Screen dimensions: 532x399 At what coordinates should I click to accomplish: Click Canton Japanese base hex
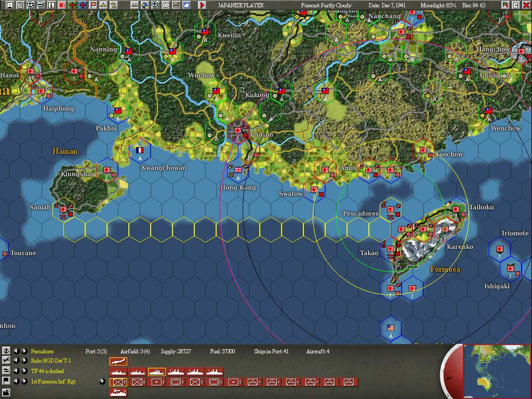238,131
